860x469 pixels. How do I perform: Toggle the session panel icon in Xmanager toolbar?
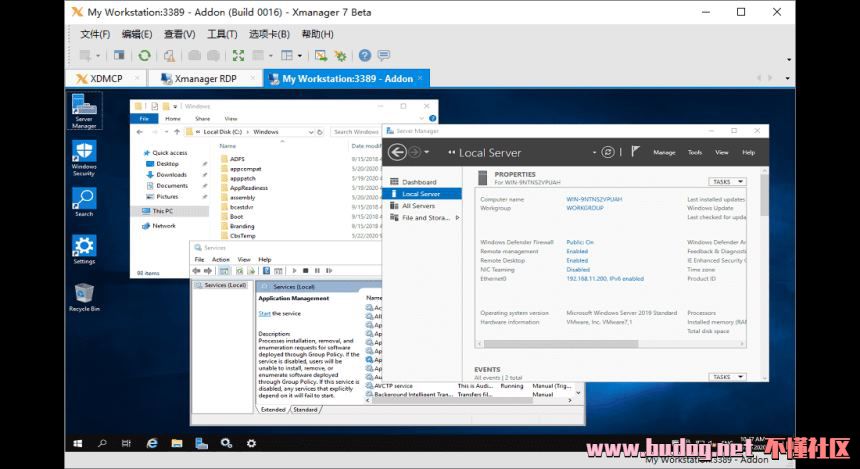tap(119, 55)
